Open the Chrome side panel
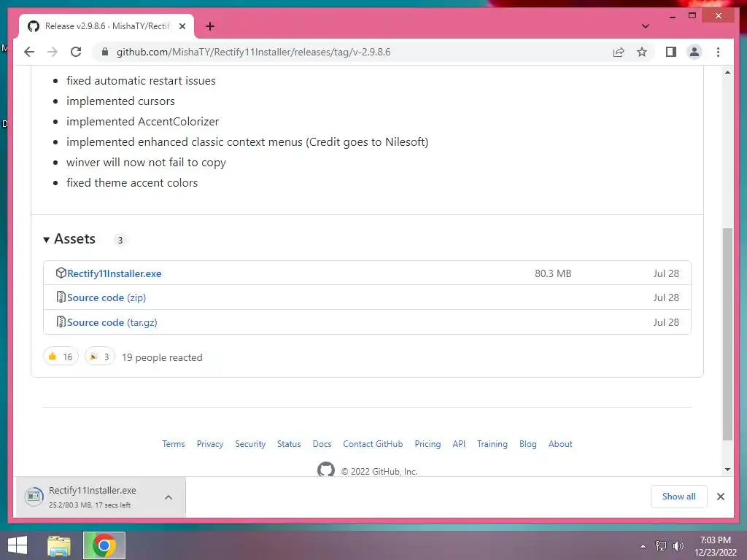The width and height of the screenshot is (747, 560). click(x=671, y=52)
